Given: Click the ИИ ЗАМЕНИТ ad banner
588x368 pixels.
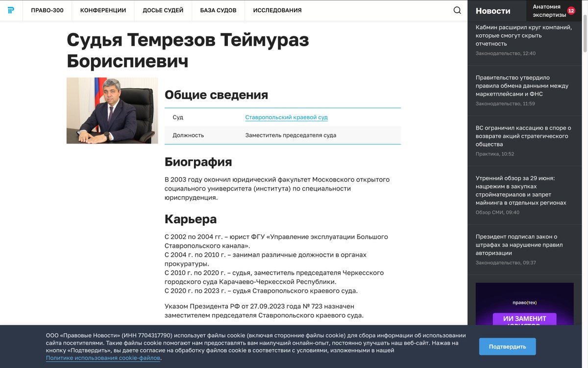Looking at the screenshot, I should [x=524, y=304].
